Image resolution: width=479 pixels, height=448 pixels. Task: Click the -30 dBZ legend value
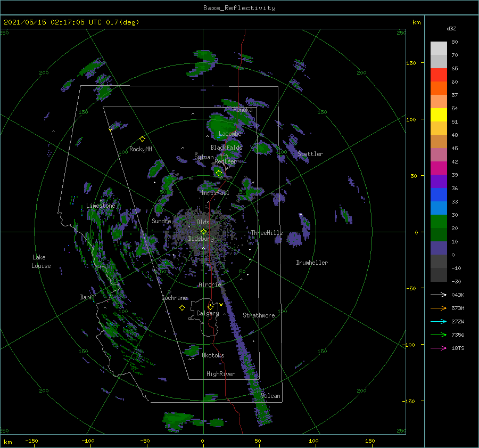pyautogui.click(x=456, y=281)
